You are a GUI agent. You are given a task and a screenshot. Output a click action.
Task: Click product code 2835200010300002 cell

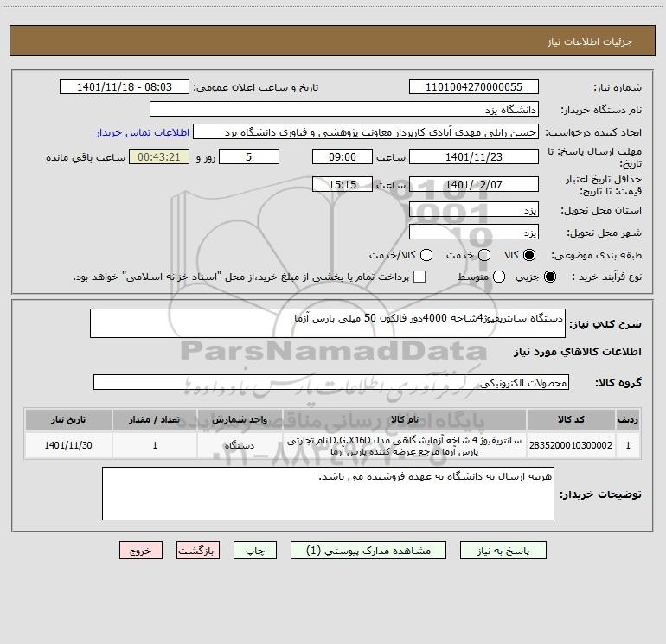pyautogui.click(x=571, y=445)
